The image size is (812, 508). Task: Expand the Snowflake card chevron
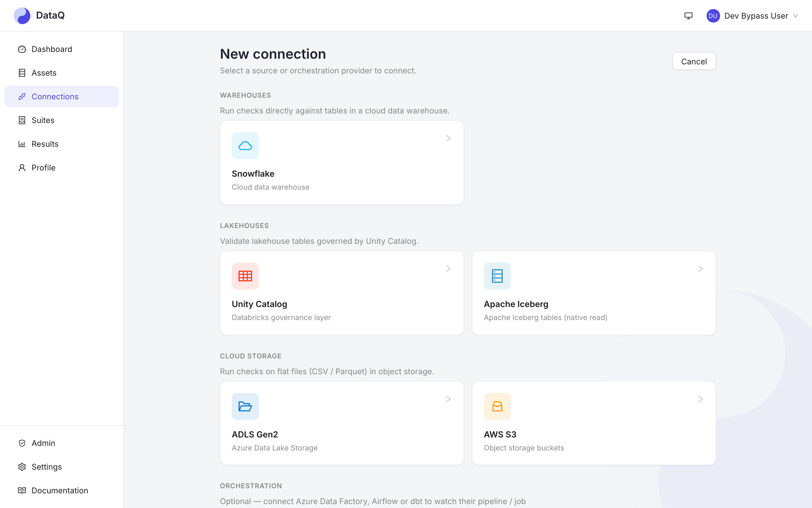point(448,138)
